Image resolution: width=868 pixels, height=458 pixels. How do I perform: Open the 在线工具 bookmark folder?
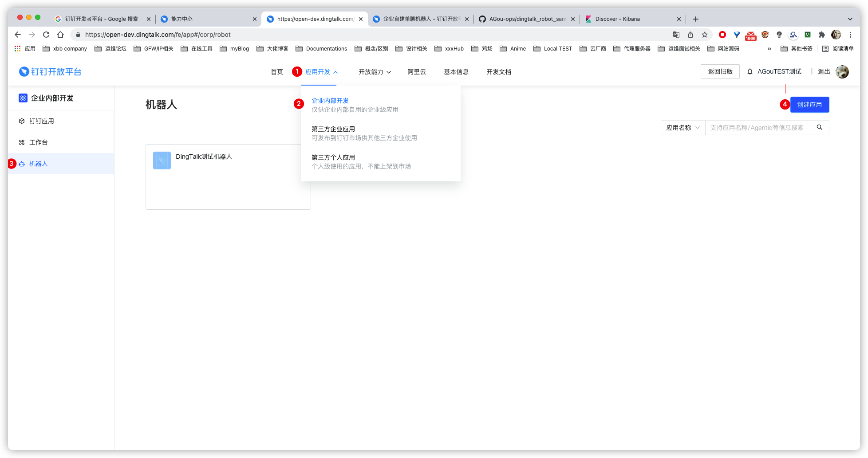[x=197, y=49]
